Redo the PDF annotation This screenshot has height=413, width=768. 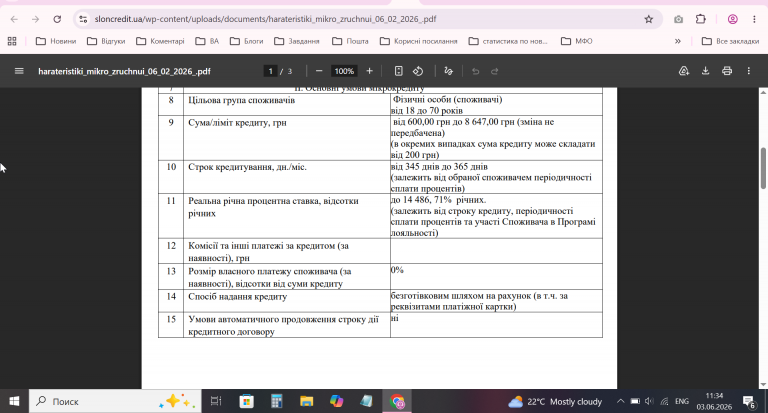click(495, 71)
